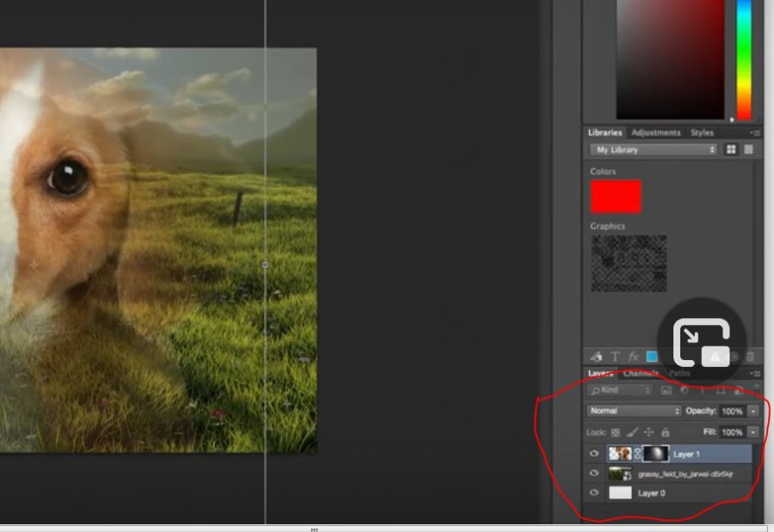Open the My Library dropdown

[653, 150]
